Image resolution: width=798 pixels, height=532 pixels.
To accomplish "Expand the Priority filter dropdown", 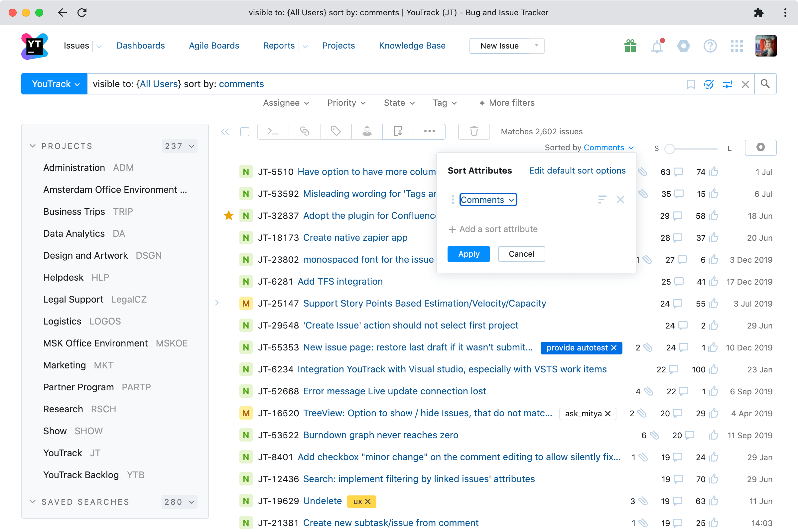I will [x=346, y=103].
